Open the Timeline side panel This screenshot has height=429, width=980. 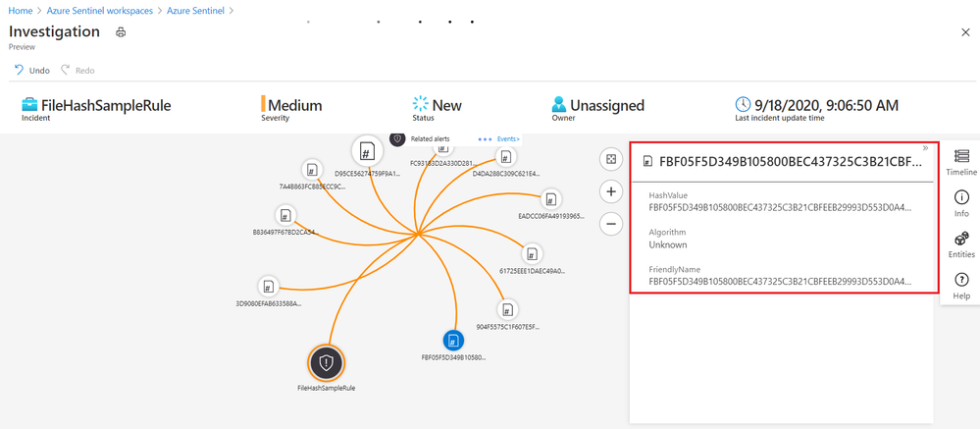click(961, 162)
